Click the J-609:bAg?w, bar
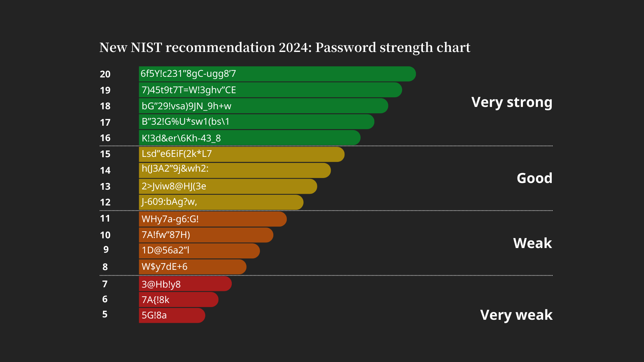Screen dimensions: 644x362 (x=221, y=202)
